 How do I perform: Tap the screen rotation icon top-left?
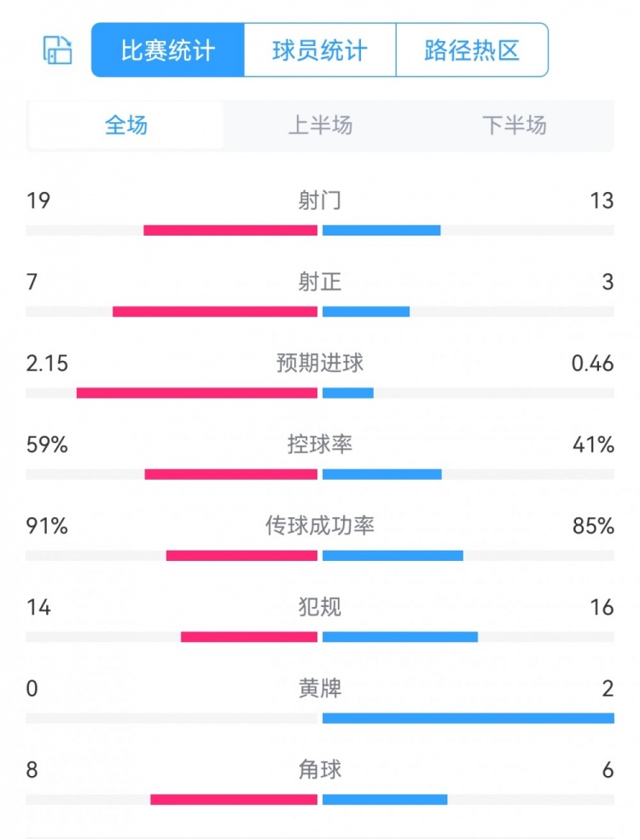[56, 50]
